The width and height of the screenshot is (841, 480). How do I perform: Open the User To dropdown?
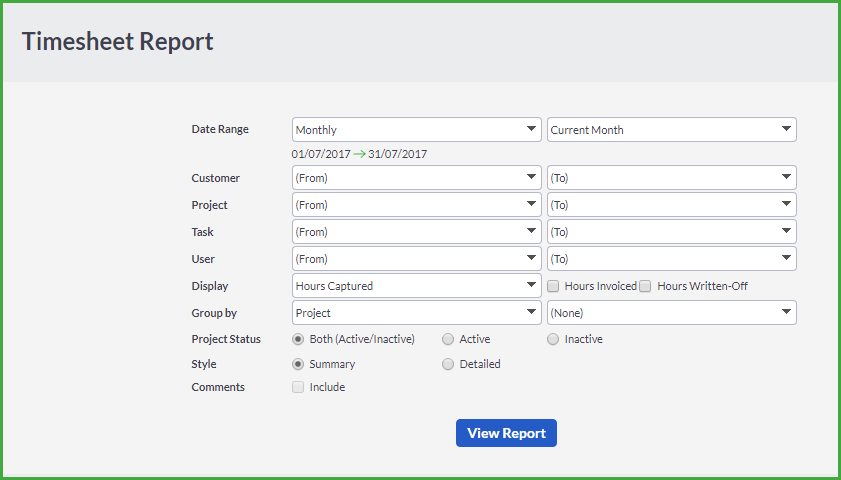[x=672, y=259]
